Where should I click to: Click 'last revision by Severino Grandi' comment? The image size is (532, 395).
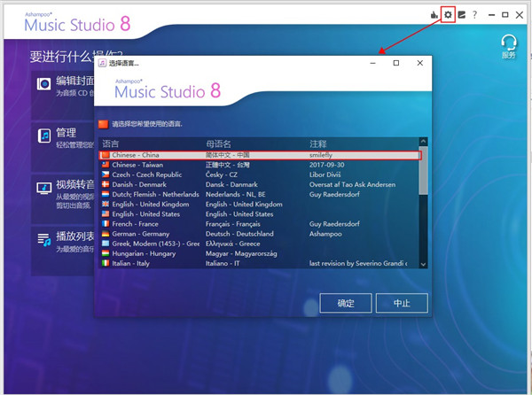[358, 263]
